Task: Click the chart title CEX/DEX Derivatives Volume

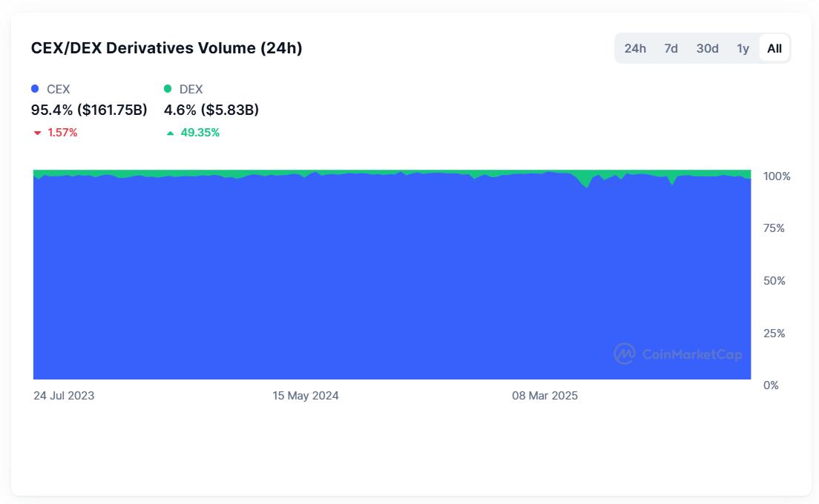Action: click(x=166, y=48)
